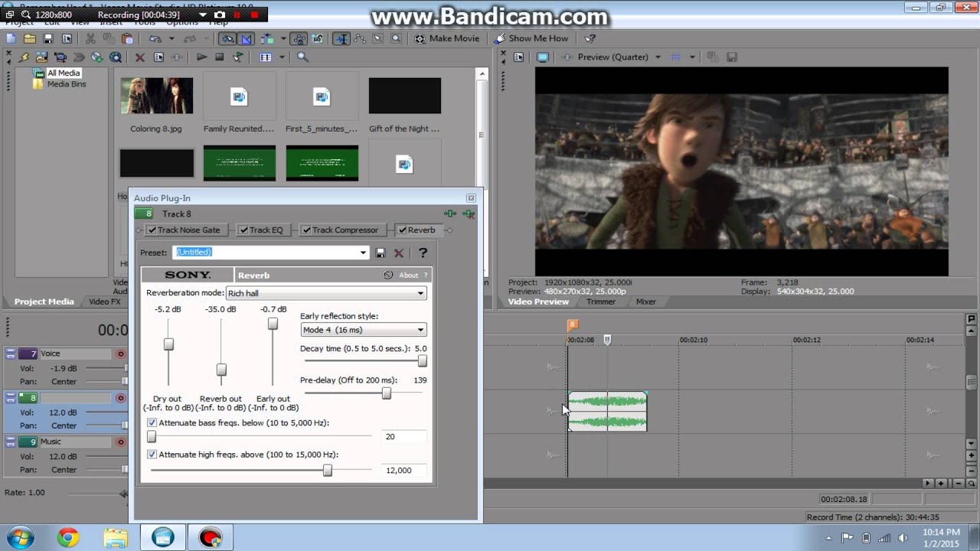Image resolution: width=980 pixels, height=551 pixels.
Task: Switch to Mixer tab
Action: [x=646, y=302]
